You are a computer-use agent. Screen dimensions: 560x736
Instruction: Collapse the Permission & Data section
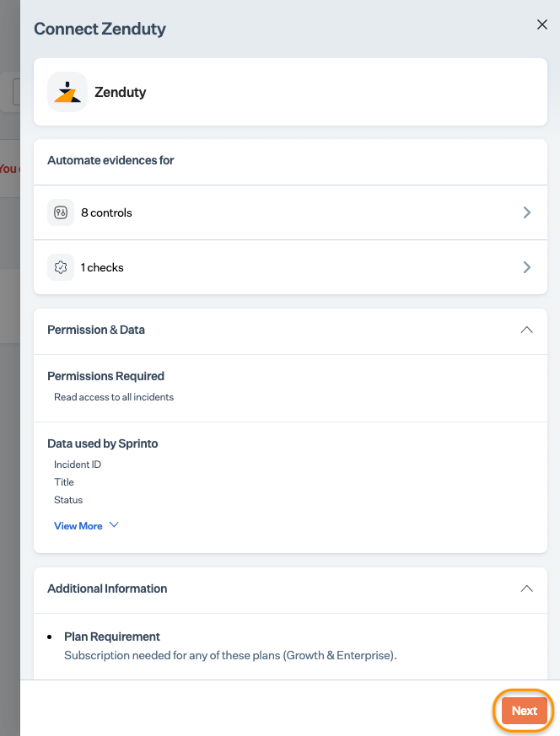pyautogui.click(x=526, y=330)
